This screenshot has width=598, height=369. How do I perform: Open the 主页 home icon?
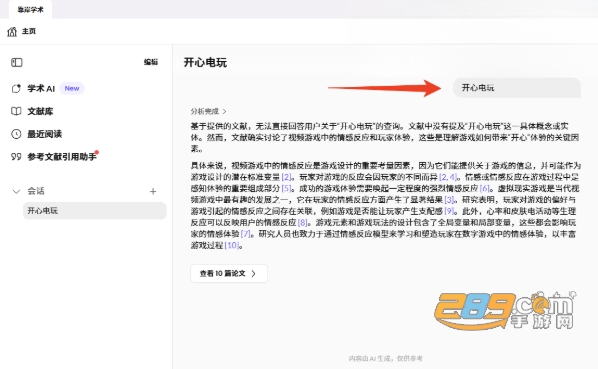pyautogui.click(x=12, y=31)
